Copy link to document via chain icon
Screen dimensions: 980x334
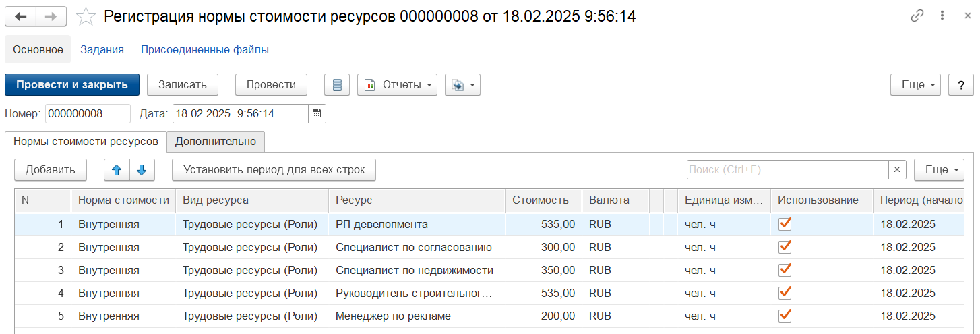[917, 16]
